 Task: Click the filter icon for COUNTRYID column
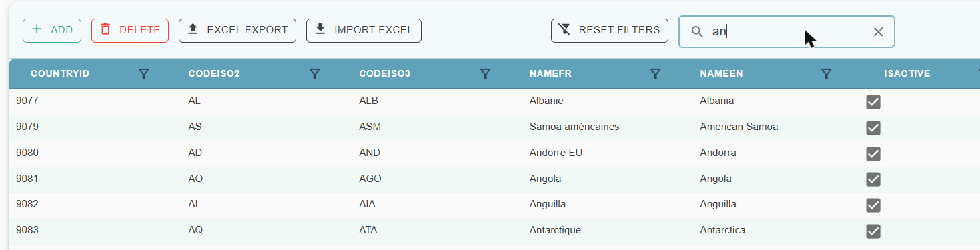coord(143,74)
